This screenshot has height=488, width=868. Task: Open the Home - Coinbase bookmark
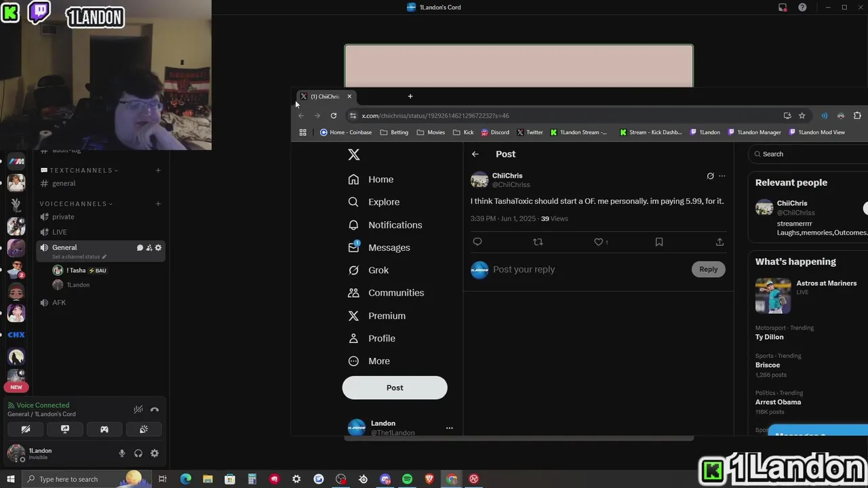[x=346, y=132]
